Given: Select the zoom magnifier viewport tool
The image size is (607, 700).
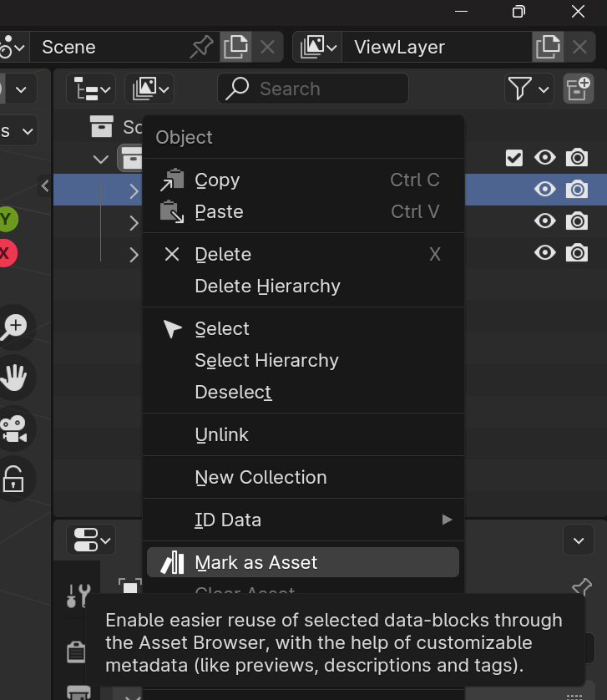Looking at the screenshot, I should 14,327.
